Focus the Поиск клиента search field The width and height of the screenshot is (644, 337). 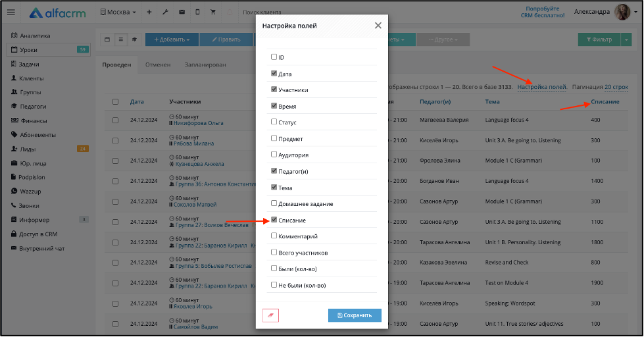[263, 13]
